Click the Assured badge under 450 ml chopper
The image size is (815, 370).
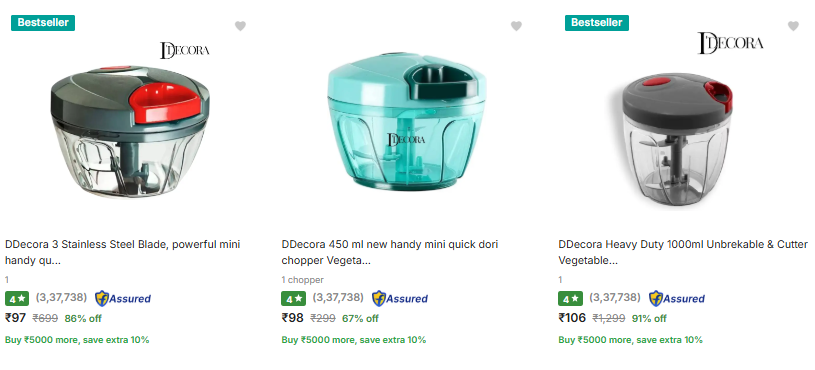click(x=400, y=298)
